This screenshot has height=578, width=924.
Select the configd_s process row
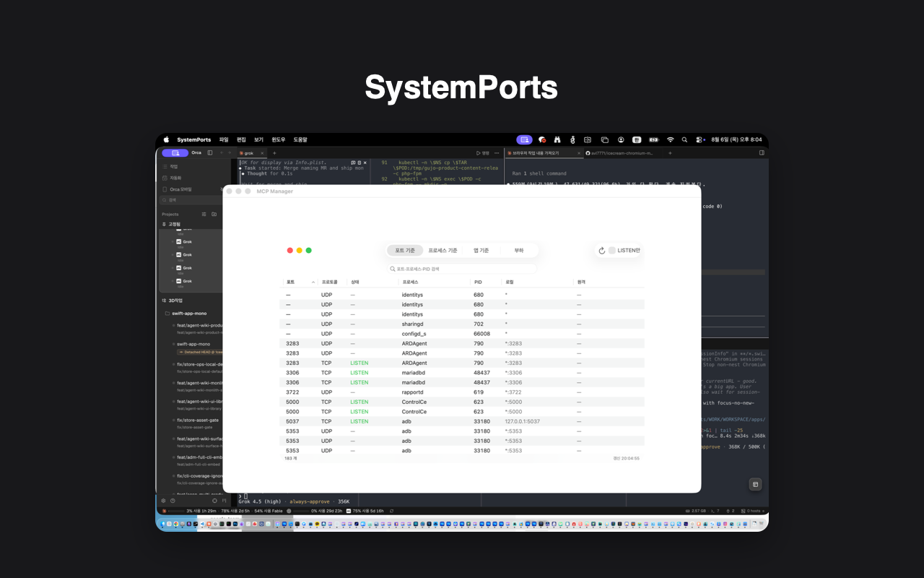462,334
